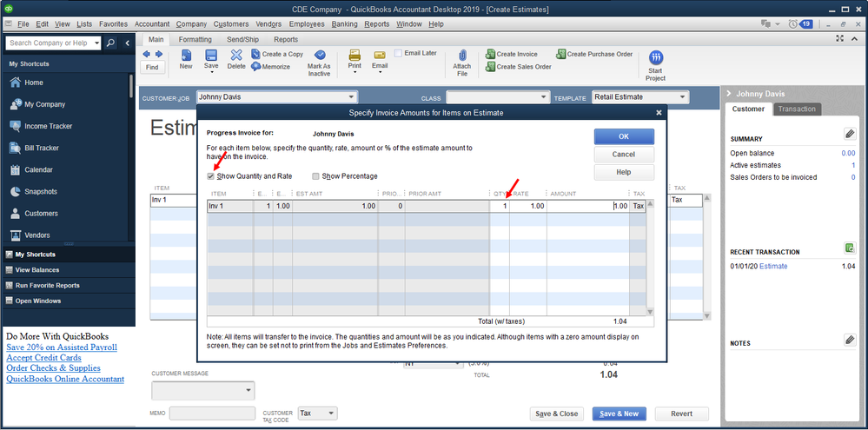Open the Reports menu
Image resolution: width=868 pixels, height=430 pixels.
377,23
